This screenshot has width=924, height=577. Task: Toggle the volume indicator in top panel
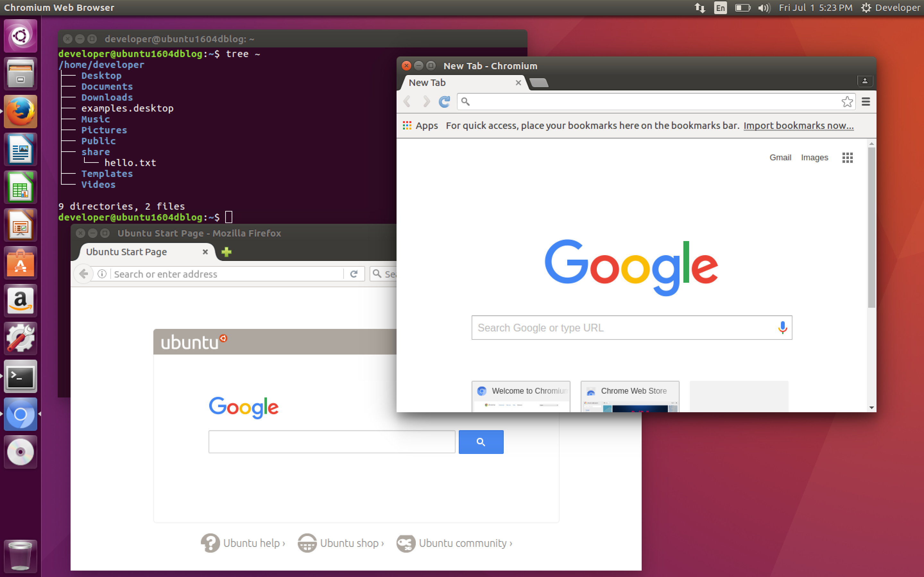coord(764,8)
